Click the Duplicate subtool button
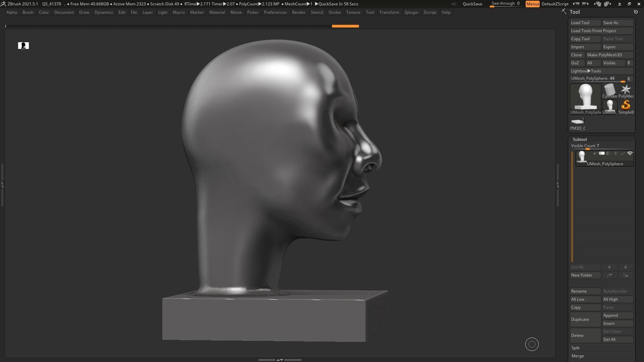Image resolution: width=644 pixels, height=362 pixels. point(585,319)
